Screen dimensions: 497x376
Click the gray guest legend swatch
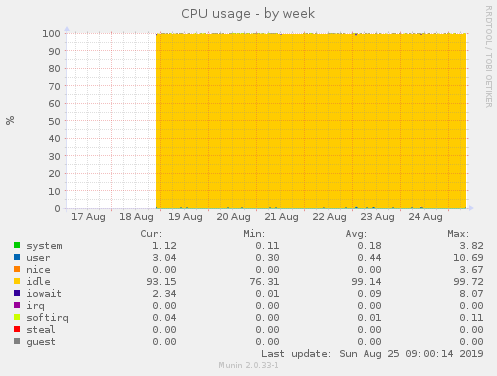(17, 341)
